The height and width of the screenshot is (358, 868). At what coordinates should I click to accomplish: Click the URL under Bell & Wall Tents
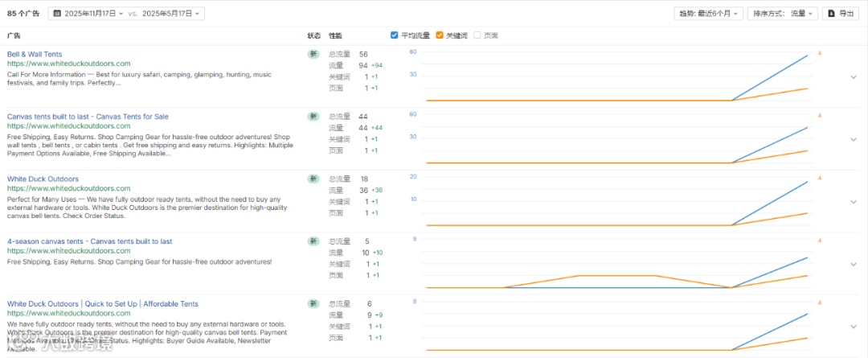pos(68,64)
